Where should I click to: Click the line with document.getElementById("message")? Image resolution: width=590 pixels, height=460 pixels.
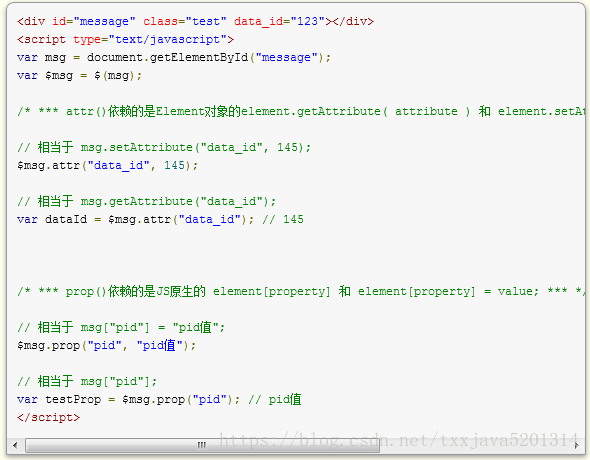[174, 58]
